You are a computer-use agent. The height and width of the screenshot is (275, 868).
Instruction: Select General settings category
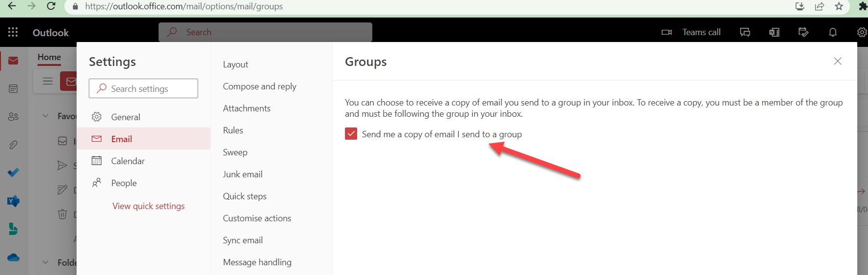coord(125,117)
